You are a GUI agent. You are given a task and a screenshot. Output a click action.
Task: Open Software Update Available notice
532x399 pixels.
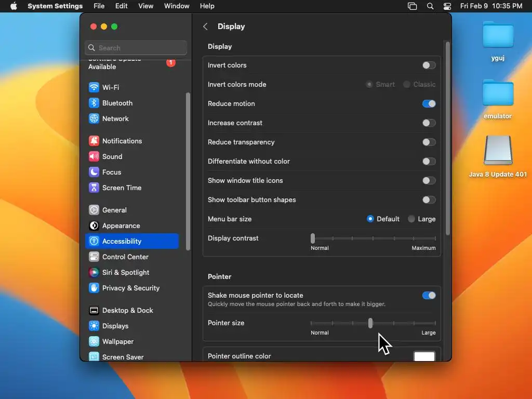[131, 63]
